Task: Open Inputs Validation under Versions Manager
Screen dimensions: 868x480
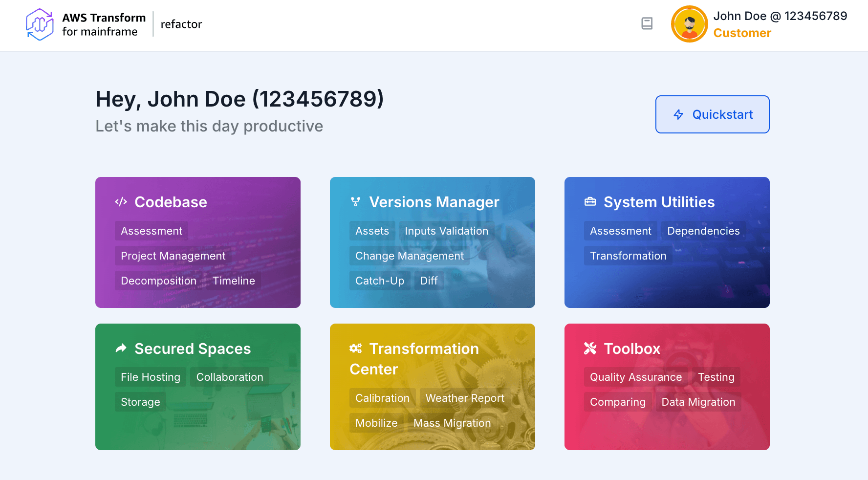Action: click(446, 231)
